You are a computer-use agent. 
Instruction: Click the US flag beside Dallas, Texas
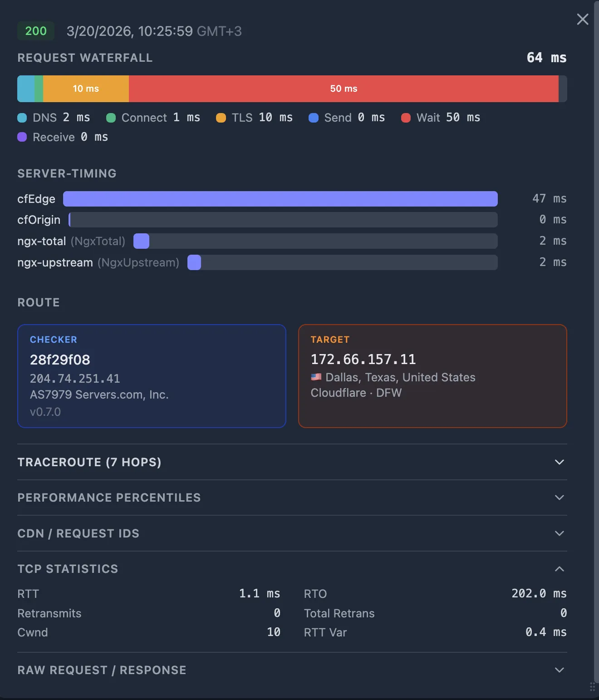point(316,377)
